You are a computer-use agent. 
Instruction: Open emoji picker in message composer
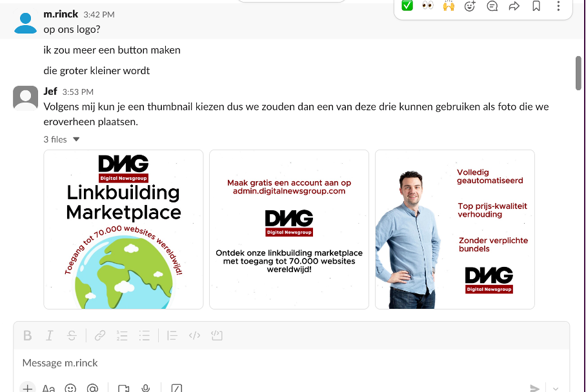[x=70, y=388]
